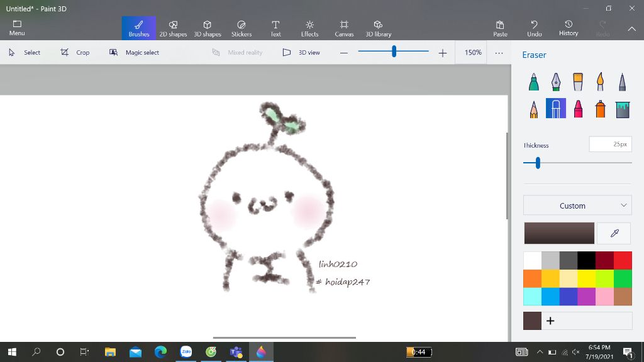This screenshot has height=362, width=644.
Task: Zoom out with the minus button
Action: click(x=344, y=53)
